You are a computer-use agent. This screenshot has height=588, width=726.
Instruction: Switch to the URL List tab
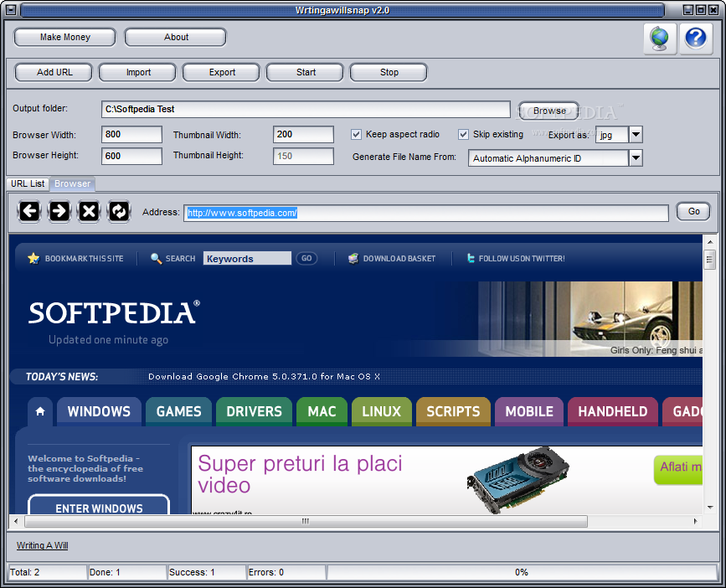[28, 183]
